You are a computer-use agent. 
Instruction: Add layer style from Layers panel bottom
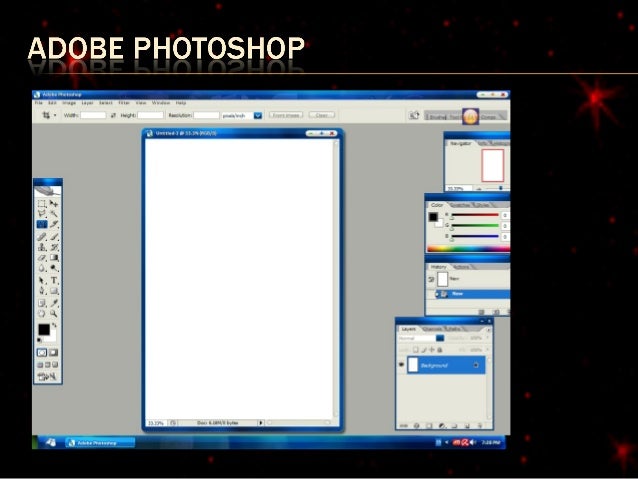click(x=416, y=426)
